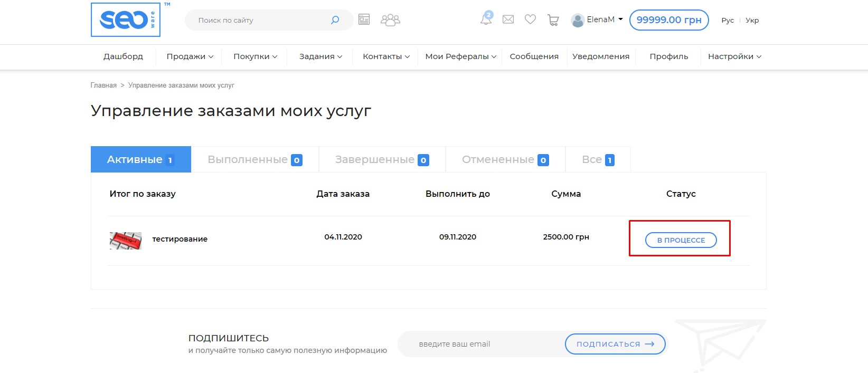
Task: Open the тестирование order thumbnail
Action: coord(126,240)
